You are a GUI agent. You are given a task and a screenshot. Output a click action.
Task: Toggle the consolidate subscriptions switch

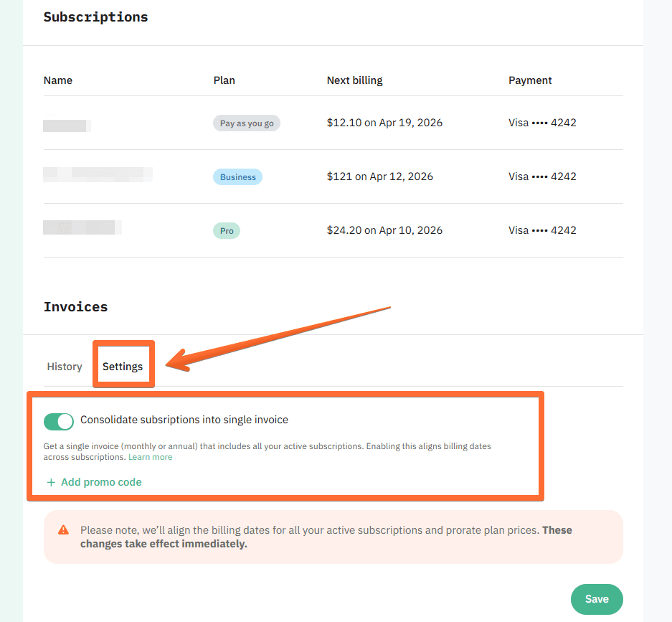coord(59,421)
